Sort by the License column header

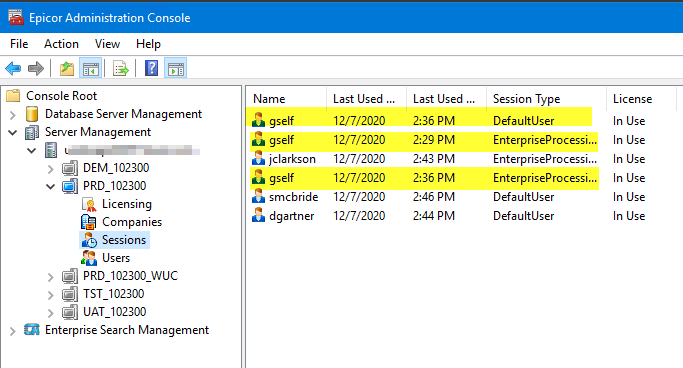point(641,99)
